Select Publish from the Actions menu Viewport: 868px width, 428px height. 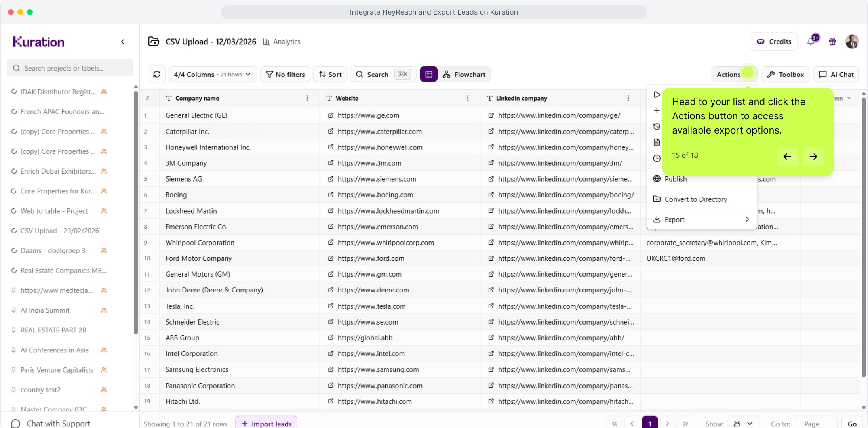702,179
